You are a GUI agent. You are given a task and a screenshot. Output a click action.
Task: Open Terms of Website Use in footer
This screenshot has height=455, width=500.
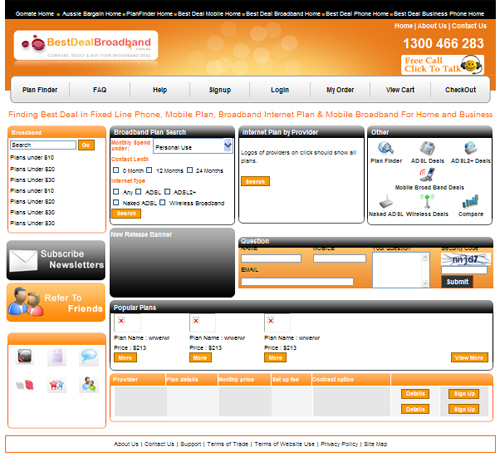coord(284,444)
